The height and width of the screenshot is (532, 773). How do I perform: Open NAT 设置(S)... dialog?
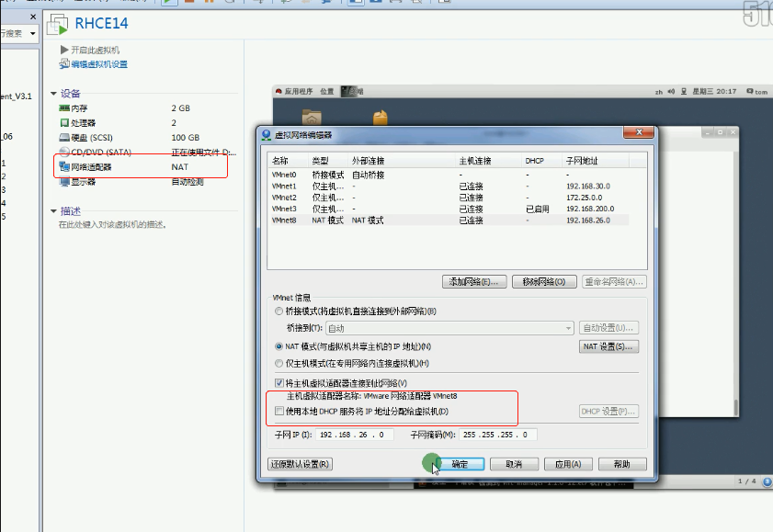coord(608,346)
